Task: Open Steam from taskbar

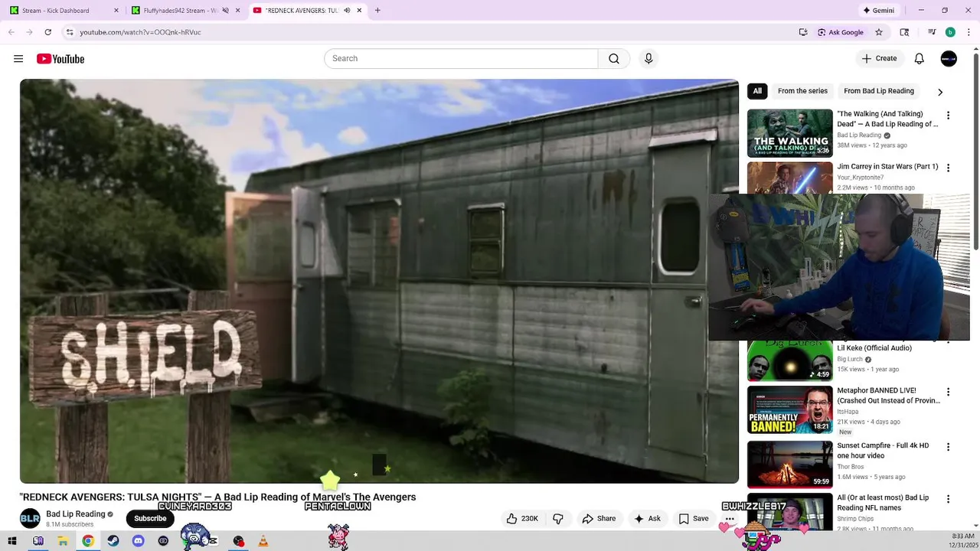Action: 113,541
